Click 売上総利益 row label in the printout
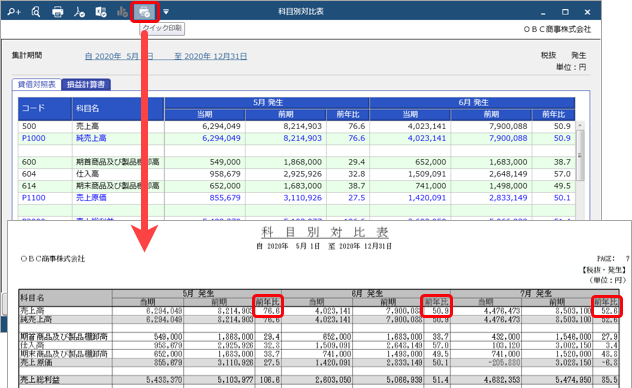This screenshot has width=632, height=388. (x=40, y=380)
